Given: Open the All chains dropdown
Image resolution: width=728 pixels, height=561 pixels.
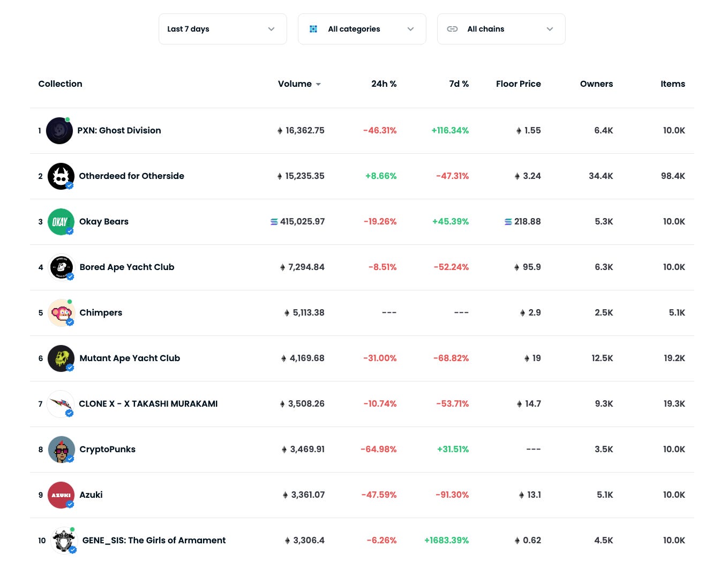Looking at the screenshot, I should click(x=501, y=29).
